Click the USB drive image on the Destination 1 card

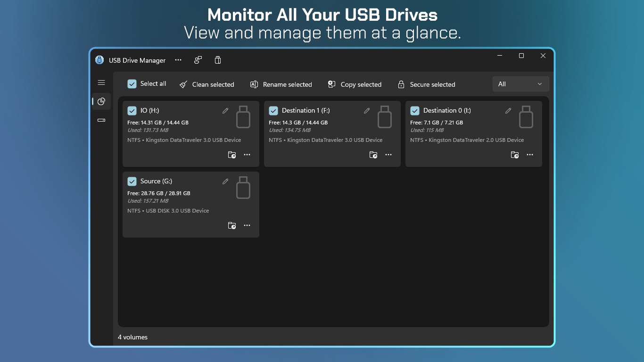(x=385, y=117)
